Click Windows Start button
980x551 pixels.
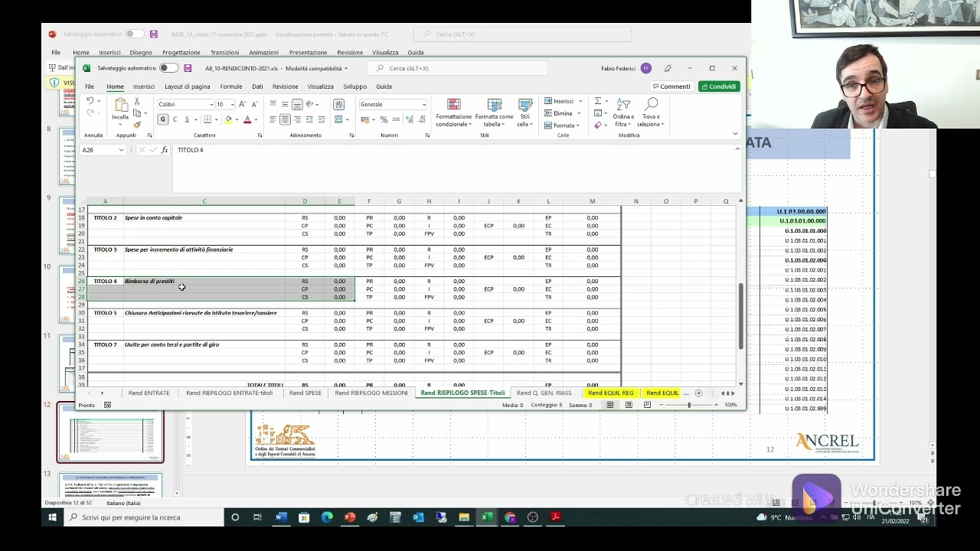click(52, 517)
